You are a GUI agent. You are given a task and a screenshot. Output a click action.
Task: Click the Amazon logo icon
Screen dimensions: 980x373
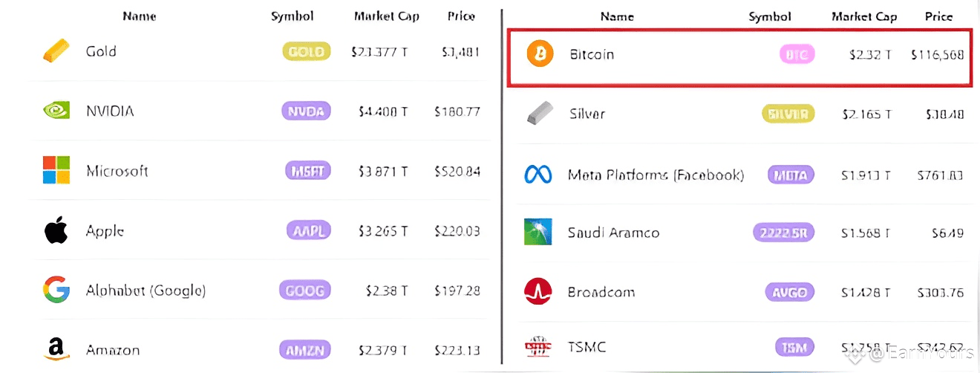click(56, 348)
